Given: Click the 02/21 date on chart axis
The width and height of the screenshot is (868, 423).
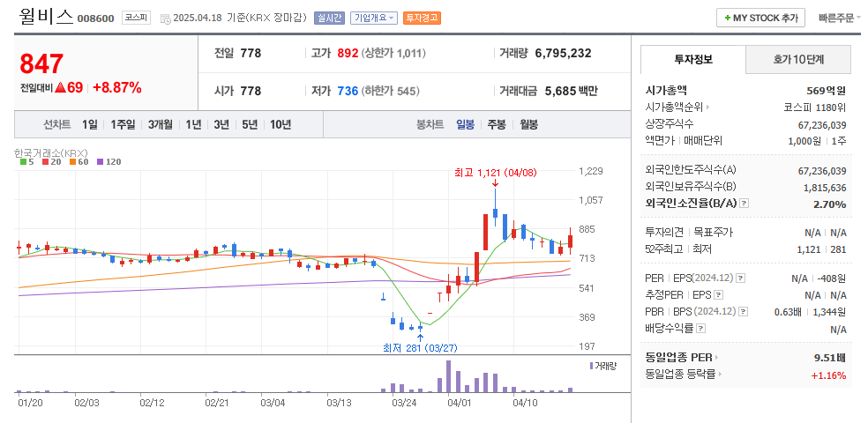Looking at the screenshot, I should 218,402.
